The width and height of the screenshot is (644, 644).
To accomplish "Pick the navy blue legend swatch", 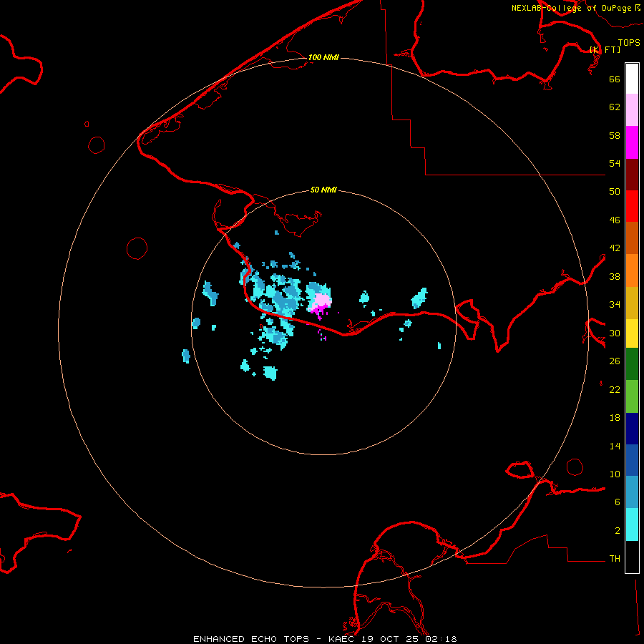I will pyautogui.click(x=632, y=429).
